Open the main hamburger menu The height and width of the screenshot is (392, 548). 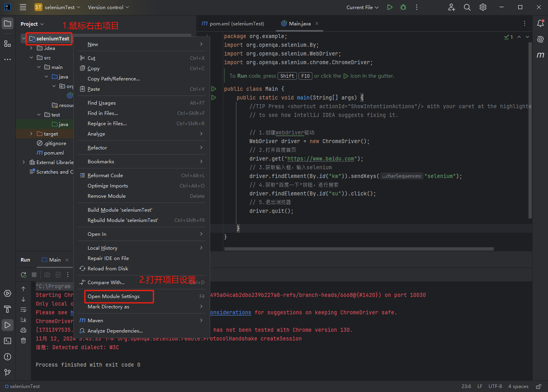click(x=23, y=7)
